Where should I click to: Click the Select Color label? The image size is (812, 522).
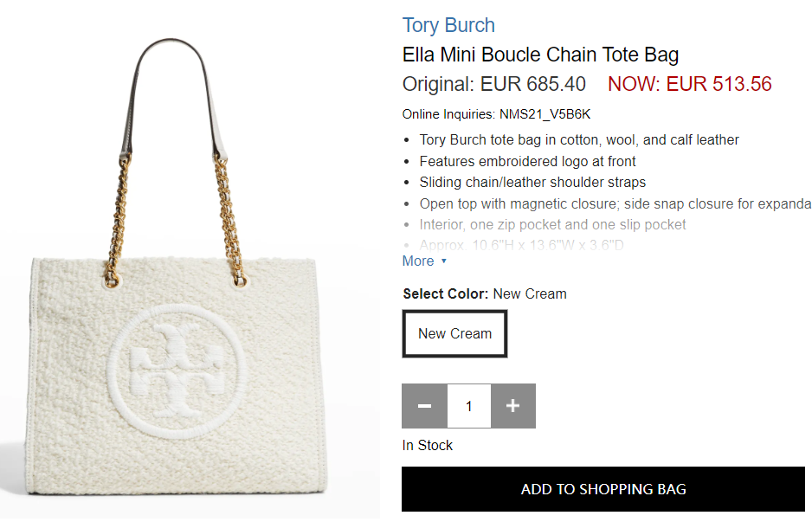[446, 294]
